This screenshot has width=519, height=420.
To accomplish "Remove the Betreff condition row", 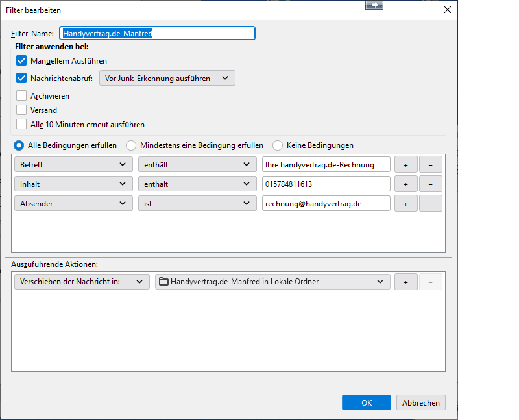I will 431,165.
